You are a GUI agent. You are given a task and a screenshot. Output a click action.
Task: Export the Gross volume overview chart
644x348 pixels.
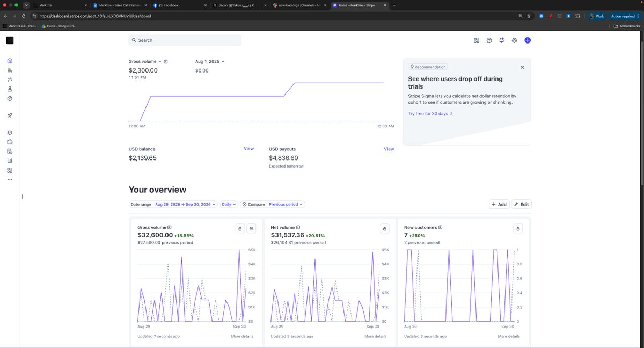coord(240,229)
